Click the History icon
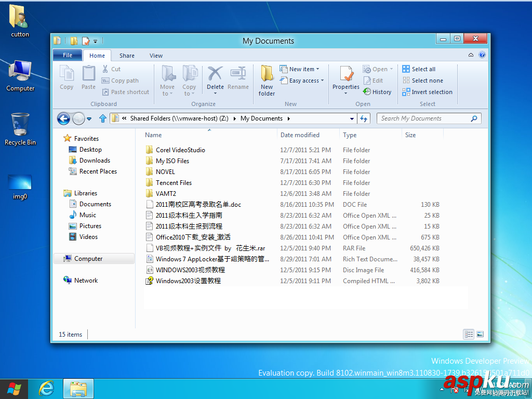532x399 pixels. point(367,91)
